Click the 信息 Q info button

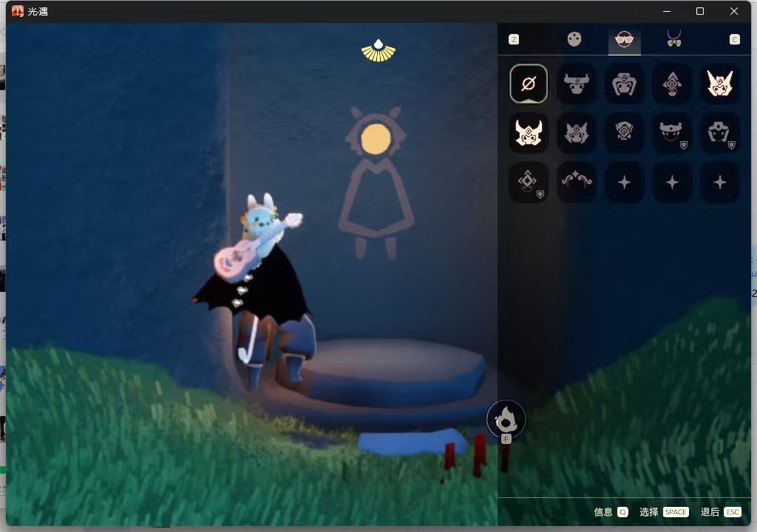pyautogui.click(x=611, y=512)
